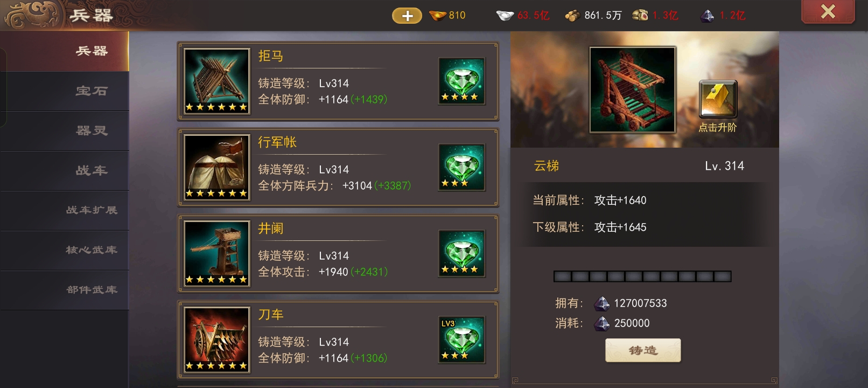Close the 兵器 window with the X

(x=828, y=11)
